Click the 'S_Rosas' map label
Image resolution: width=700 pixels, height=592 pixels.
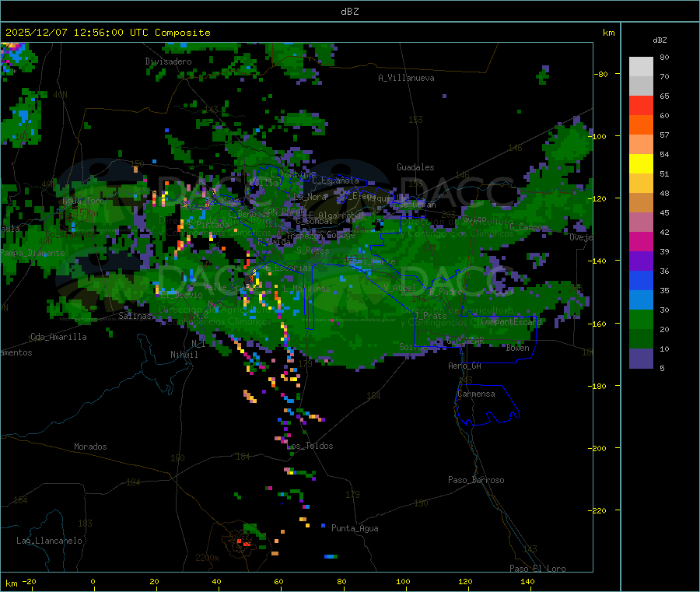pyautogui.click(x=313, y=250)
